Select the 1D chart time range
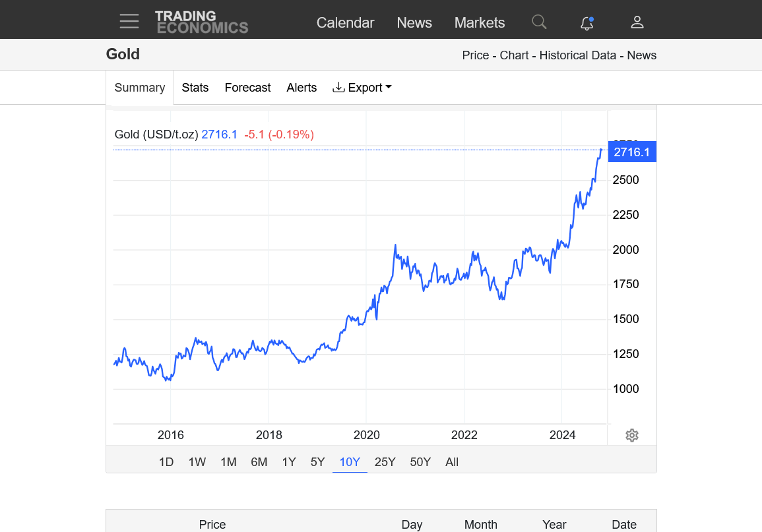 pyautogui.click(x=166, y=462)
